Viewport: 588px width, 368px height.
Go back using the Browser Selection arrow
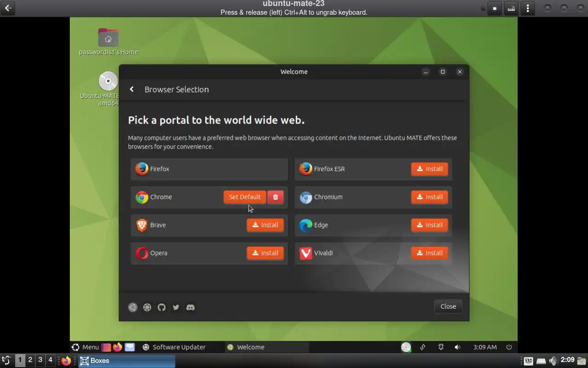point(132,89)
